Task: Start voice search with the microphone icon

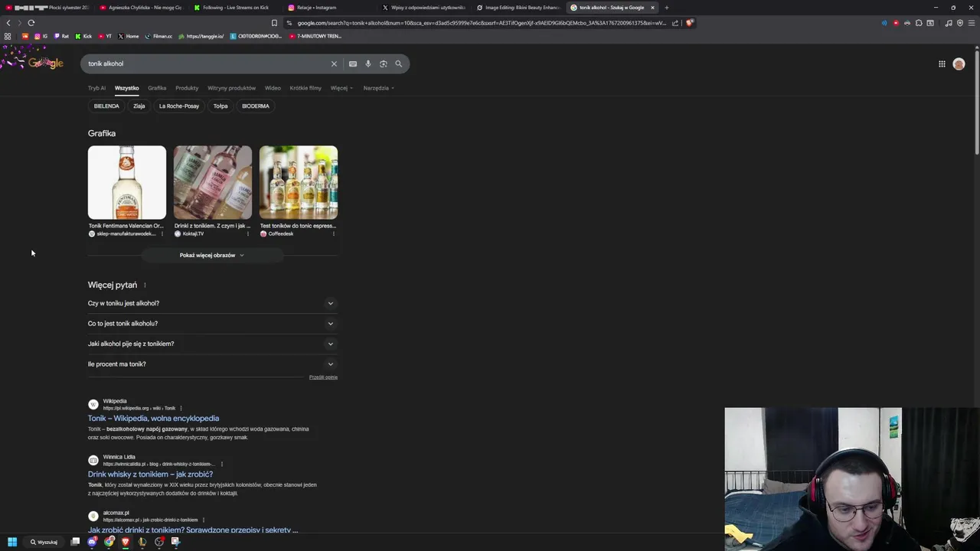Action: 368,64
